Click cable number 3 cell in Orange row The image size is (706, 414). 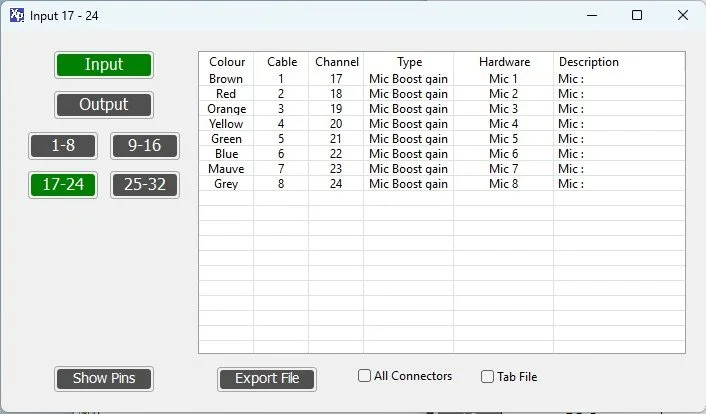281,109
